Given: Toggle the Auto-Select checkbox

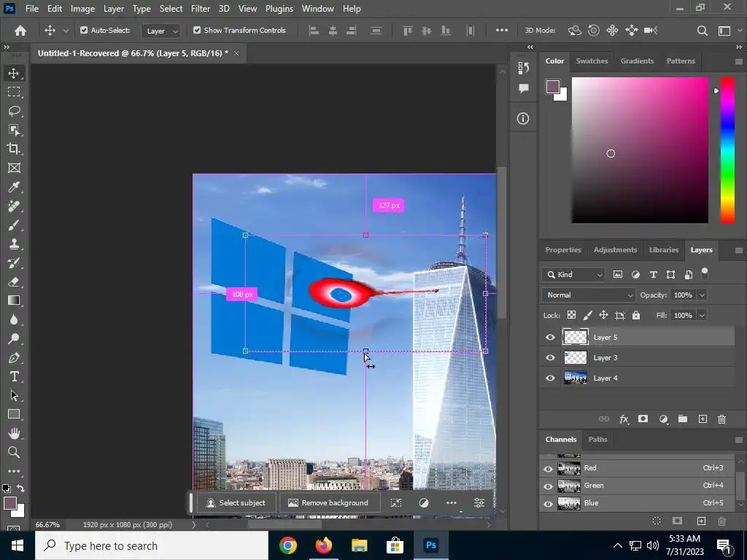Looking at the screenshot, I should 84,30.
